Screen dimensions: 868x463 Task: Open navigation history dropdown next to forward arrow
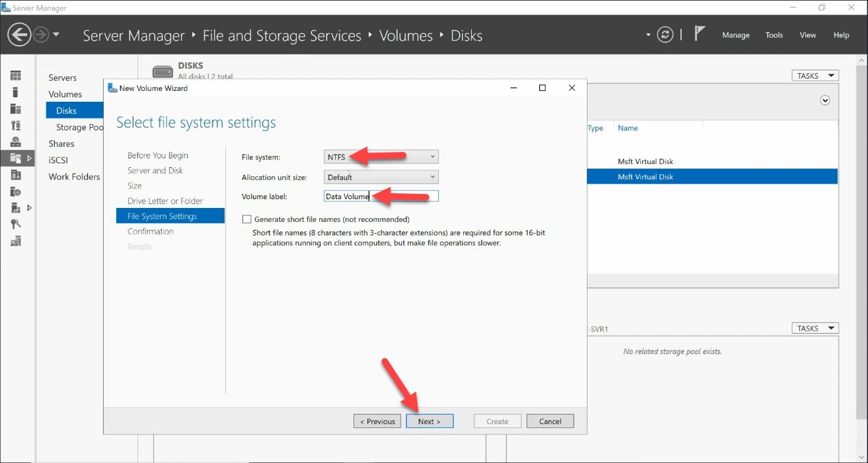pos(56,34)
